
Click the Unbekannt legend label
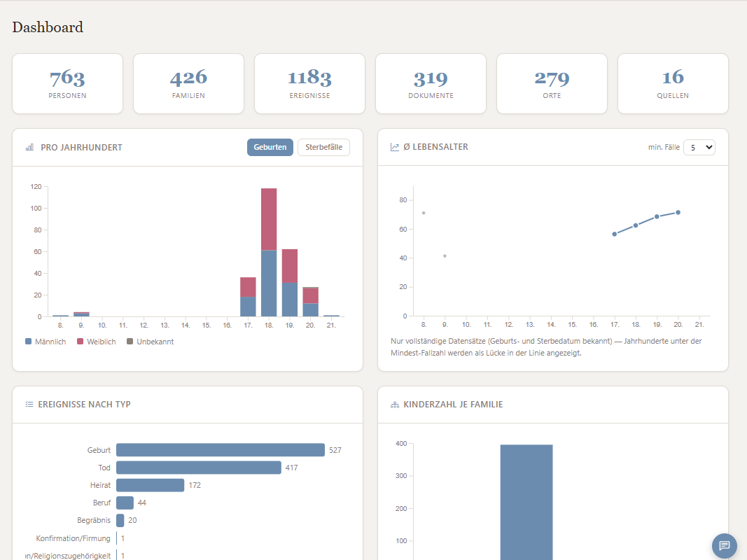click(x=155, y=342)
